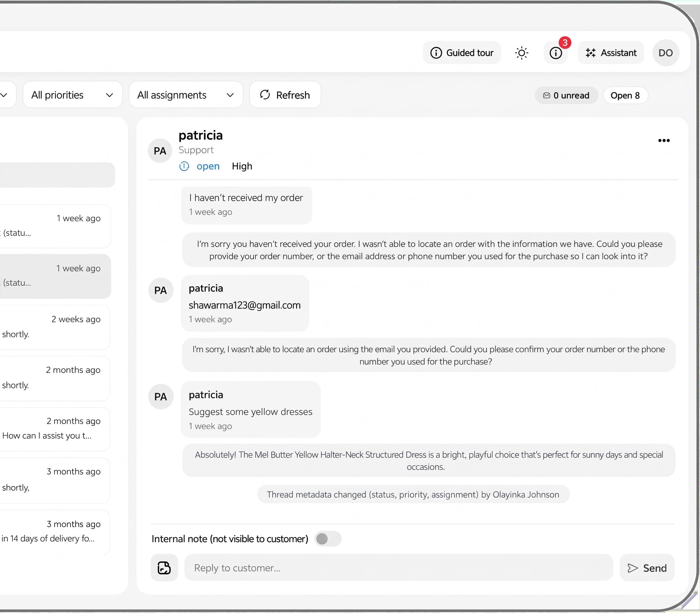The image size is (700, 613).
Task: Open notifications info icon with badge 3
Action: click(x=556, y=53)
